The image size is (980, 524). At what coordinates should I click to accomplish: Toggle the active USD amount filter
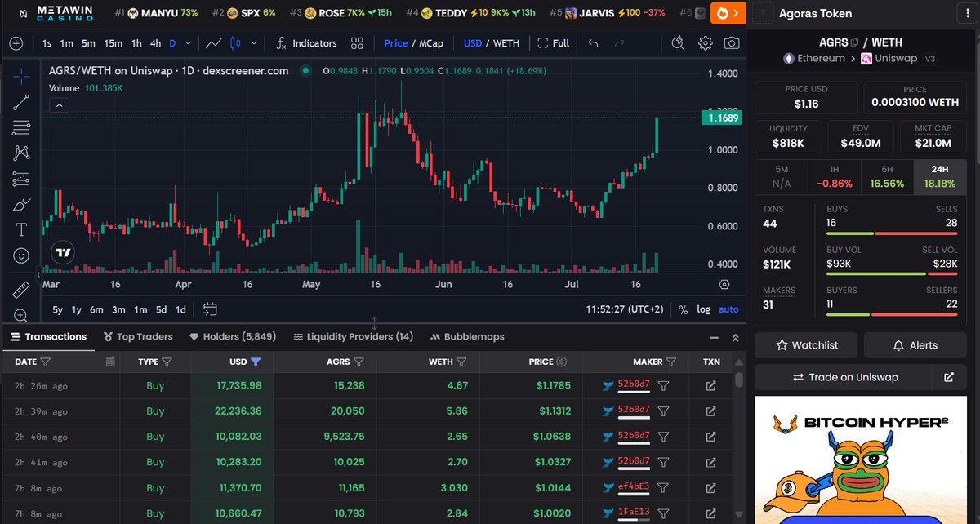click(256, 362)
